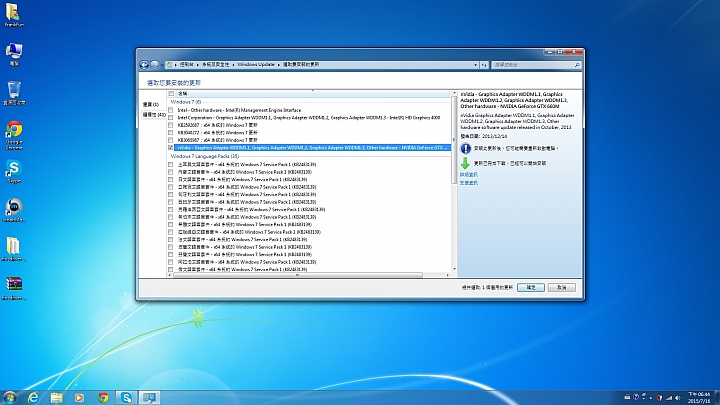The width and height of the screenshot is (720, 405).
Task: Open Google Chrome from the taskbar
Action: [103, 397]
